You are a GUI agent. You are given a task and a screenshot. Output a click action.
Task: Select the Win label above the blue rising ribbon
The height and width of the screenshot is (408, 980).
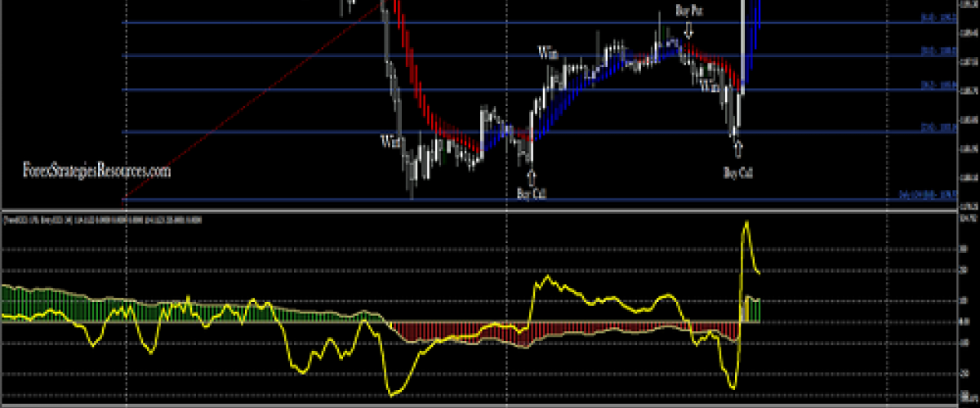point(547,53)
